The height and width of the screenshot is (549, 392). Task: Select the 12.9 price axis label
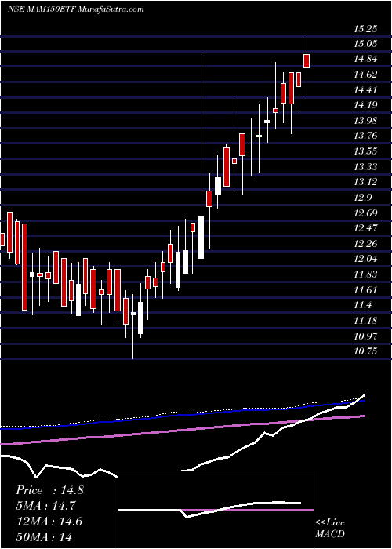[363, 197]
